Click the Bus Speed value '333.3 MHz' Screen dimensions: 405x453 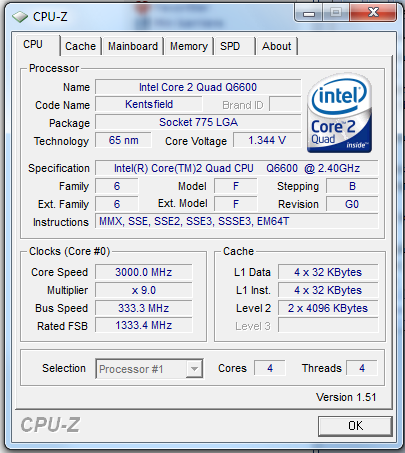[x=144, y=308]
